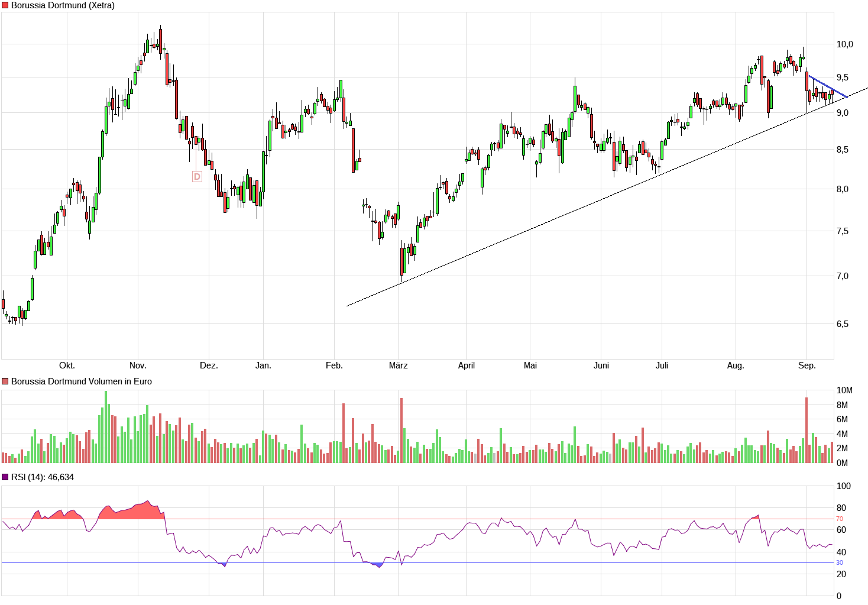
Task: Click the Sep. month label
Action: click(807, 365)
